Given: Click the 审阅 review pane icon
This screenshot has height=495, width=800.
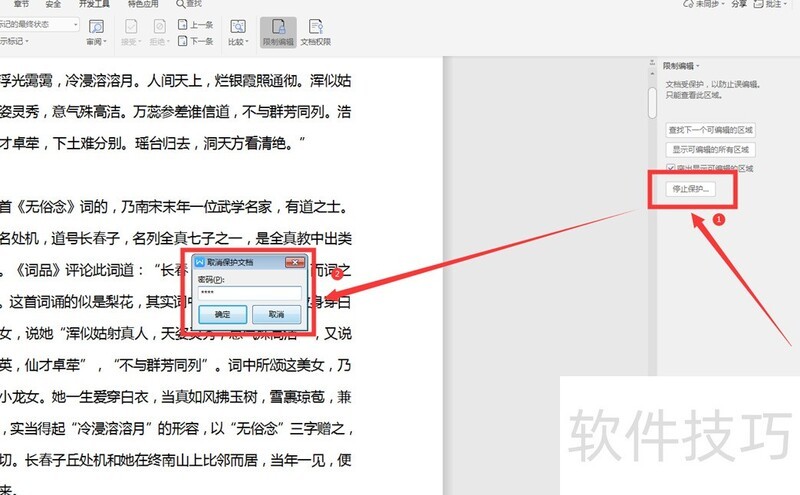Looking at the screenshot, I should 96,27.
